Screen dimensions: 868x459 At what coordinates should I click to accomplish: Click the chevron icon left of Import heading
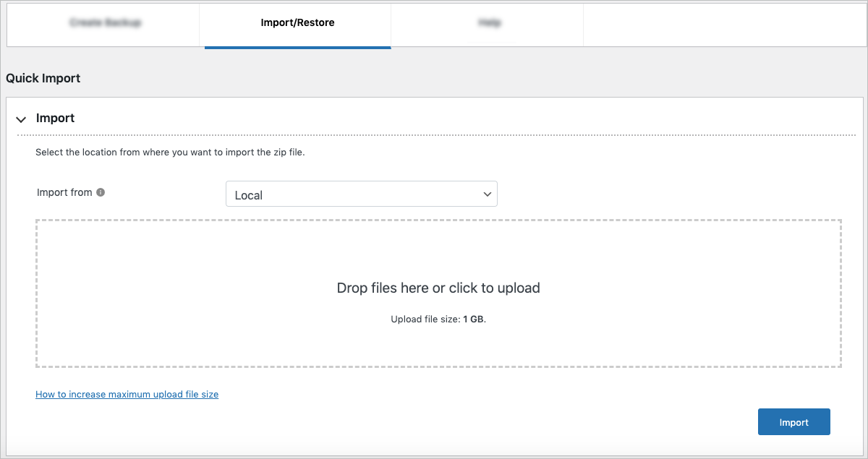click(x=21, y=120)
